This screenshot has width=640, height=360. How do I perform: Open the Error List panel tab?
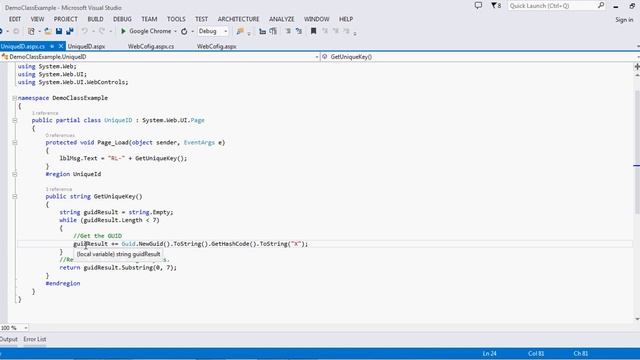tap(35, 339)
